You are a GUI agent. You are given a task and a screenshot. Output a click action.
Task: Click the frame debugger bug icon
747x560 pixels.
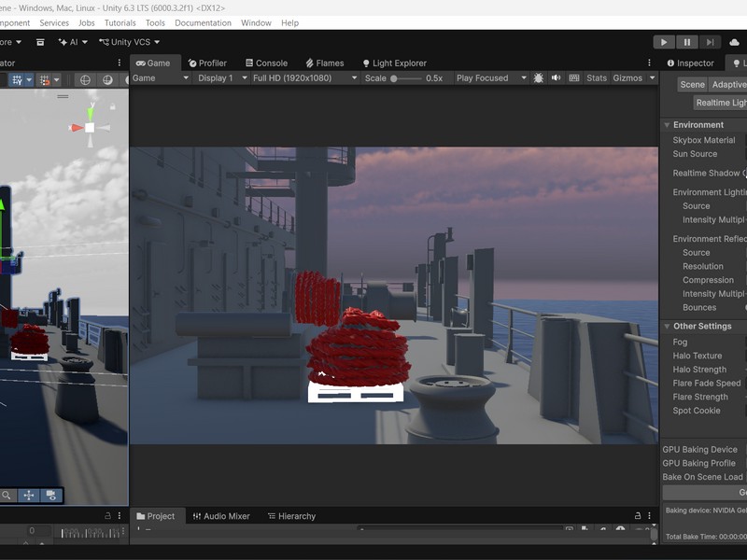click(x=538, y=78)
